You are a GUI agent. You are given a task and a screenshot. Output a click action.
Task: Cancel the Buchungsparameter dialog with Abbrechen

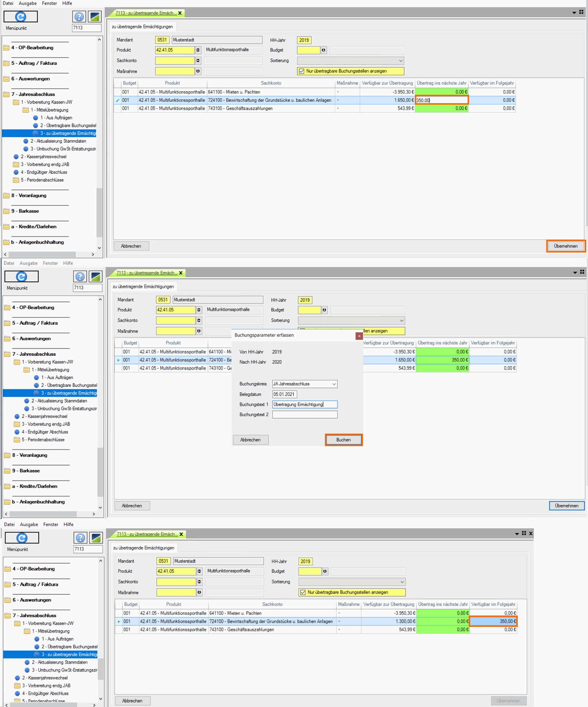(x=250, y=439)
